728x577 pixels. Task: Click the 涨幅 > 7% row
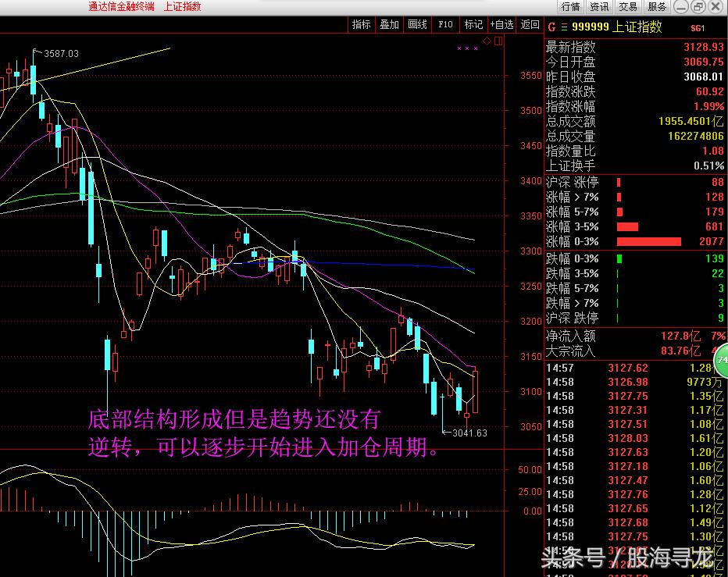(x=635, y=198)
